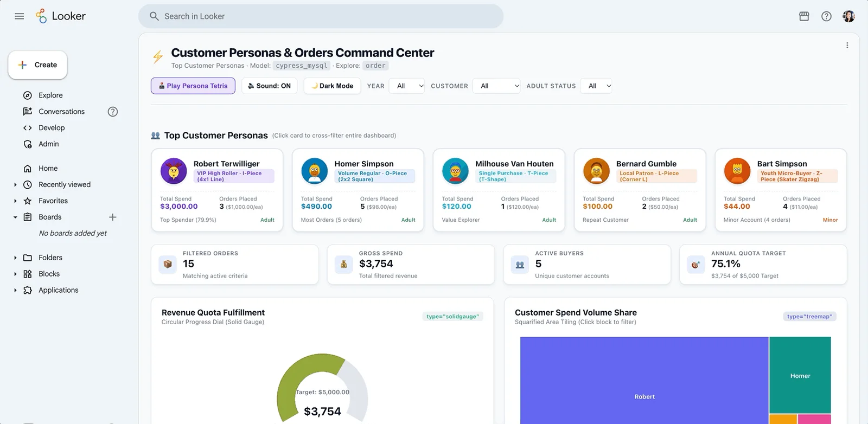The width and height of the screenshot is (868, 424).
Task: Open the Help question mark icon
Action: (x=826, y=16)
